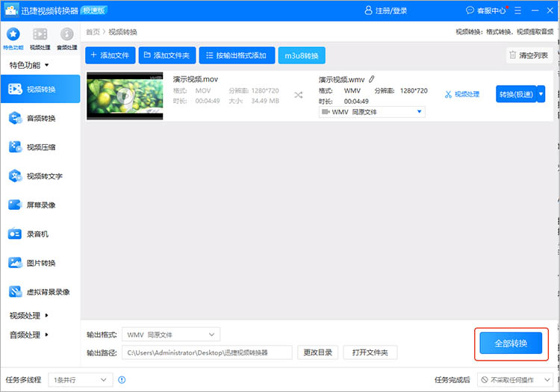This screenshot has width=560, height=392.
Task: Clear the list with 清空列表
Action: [529, 55]
